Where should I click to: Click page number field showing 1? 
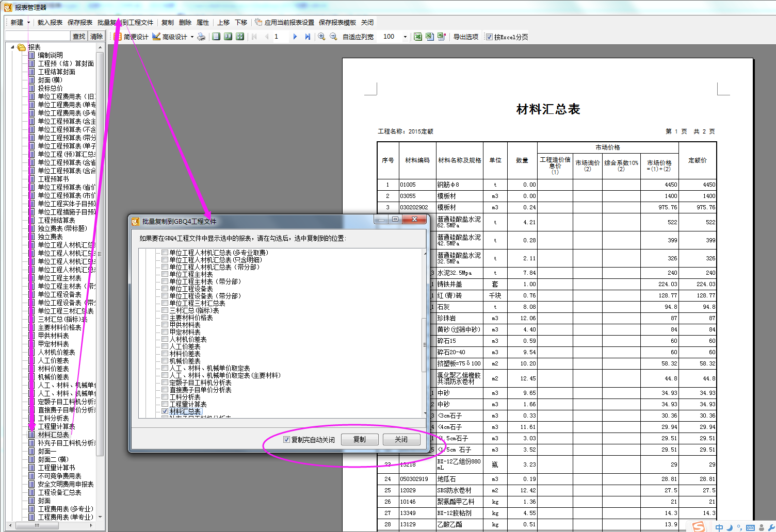[280, 37]
